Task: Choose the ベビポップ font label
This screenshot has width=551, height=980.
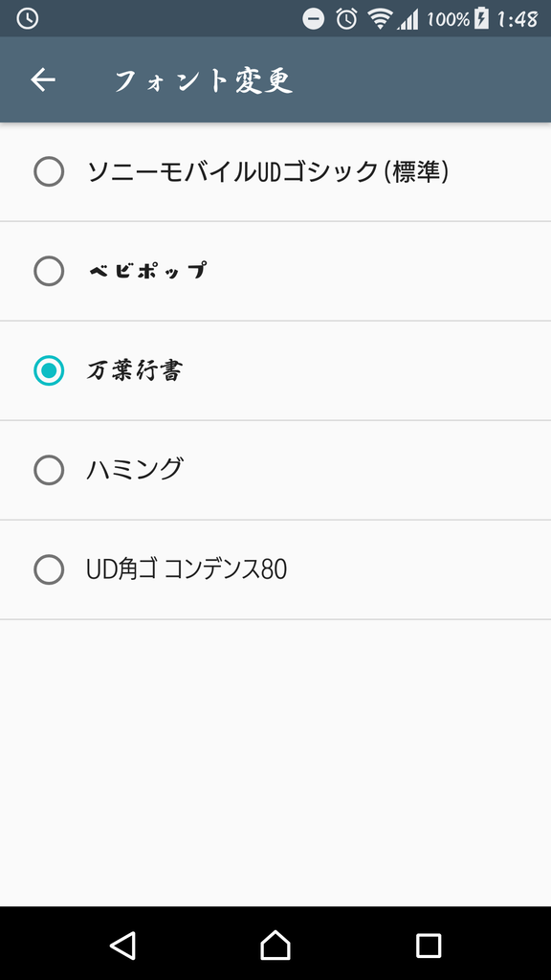Action: click(x=147, y=271)
